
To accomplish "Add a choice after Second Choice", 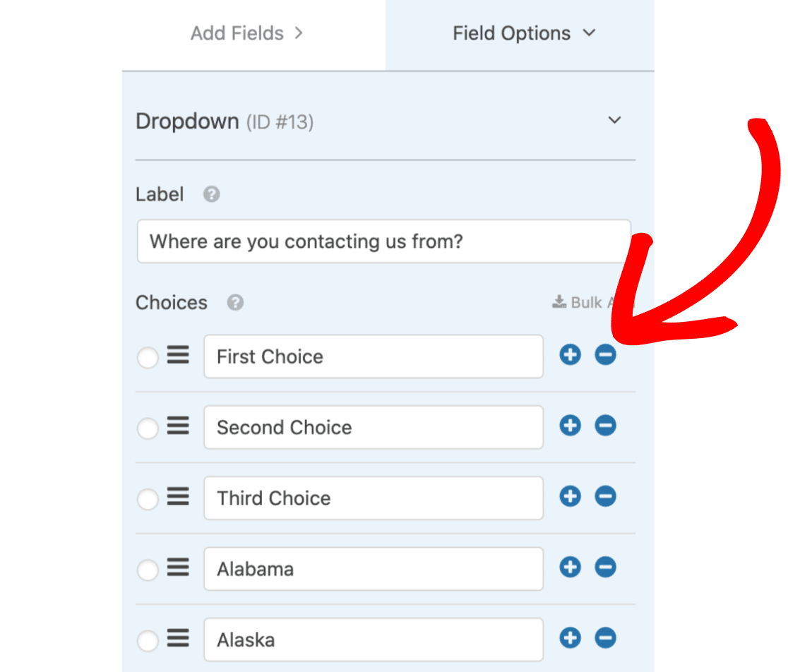I will pos(570,426).
